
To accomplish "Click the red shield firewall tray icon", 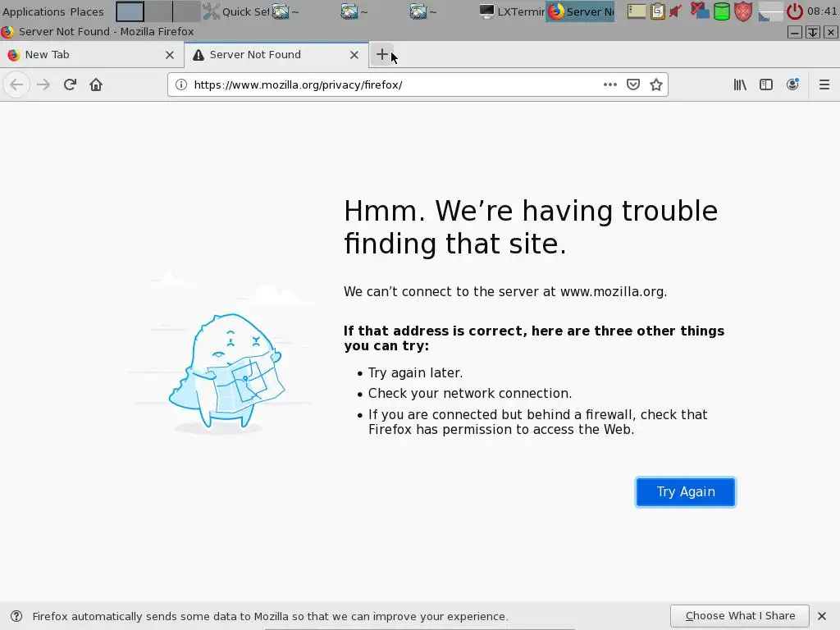I will click(x=743, y=11).
